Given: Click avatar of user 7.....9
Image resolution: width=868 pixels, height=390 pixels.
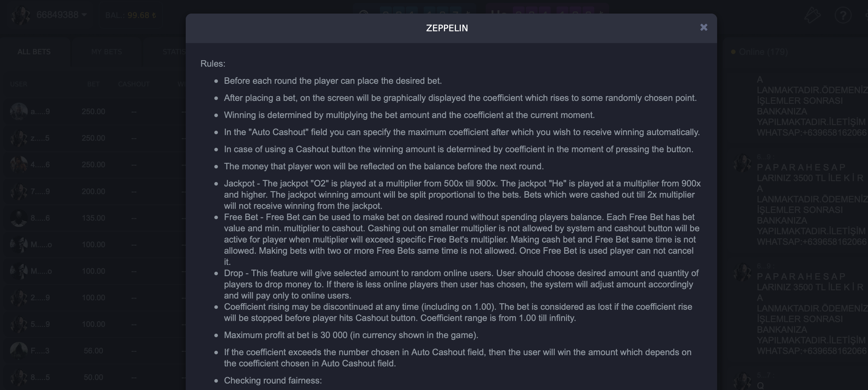Looking at the screenshot, I should pyautogui.click(x=19, y=191).
